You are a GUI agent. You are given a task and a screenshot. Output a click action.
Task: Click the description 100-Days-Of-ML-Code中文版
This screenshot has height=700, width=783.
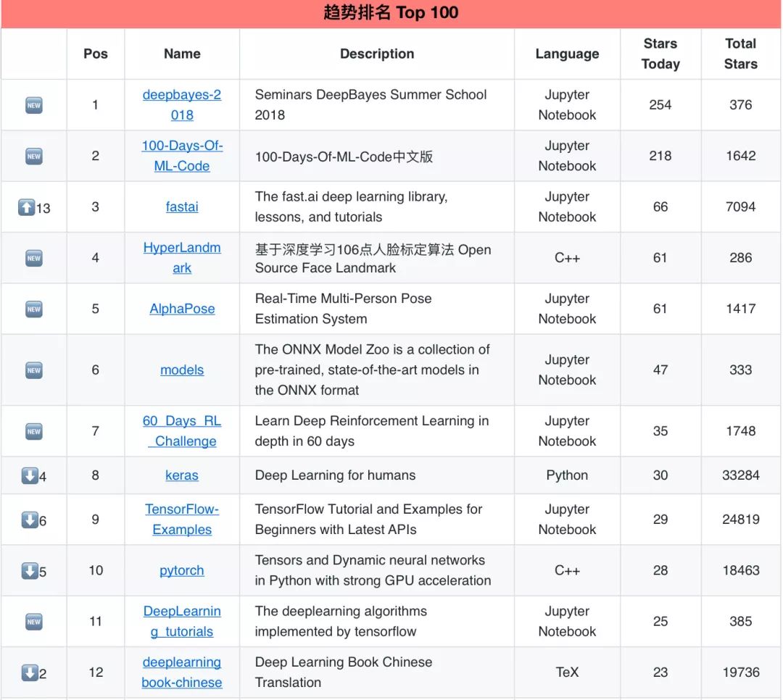(344, 157)
